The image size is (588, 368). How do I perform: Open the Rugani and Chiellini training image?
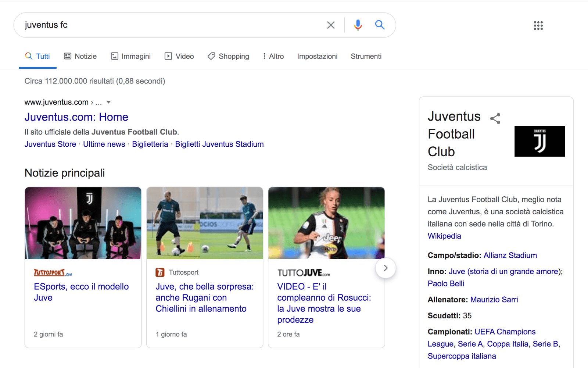coord(205,223)
